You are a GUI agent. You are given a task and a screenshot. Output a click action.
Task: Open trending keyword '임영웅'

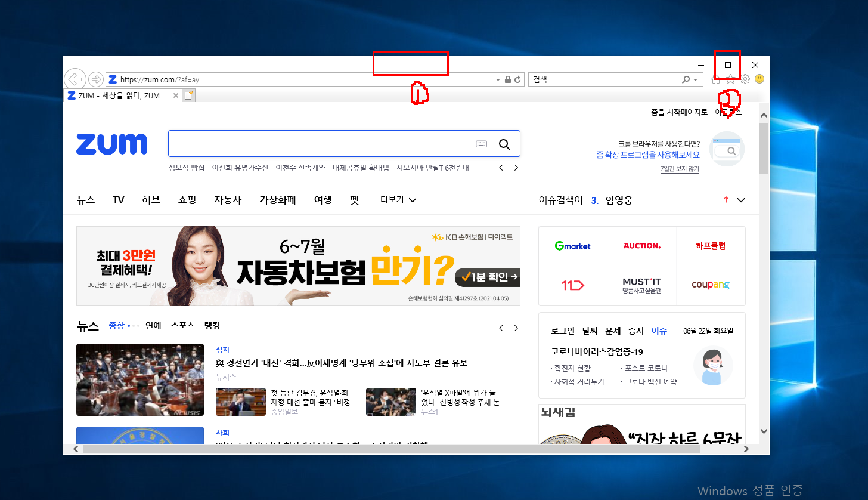point(619,200)
